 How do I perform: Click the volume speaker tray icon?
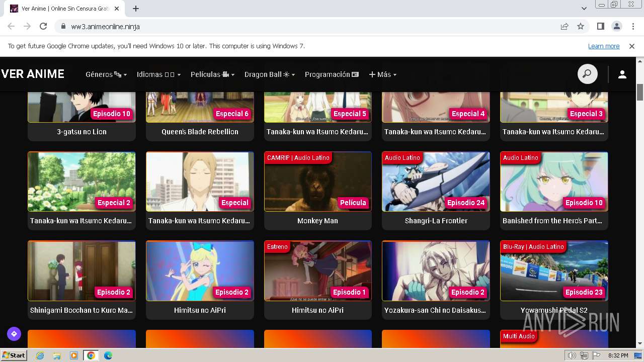click(572, 355)
